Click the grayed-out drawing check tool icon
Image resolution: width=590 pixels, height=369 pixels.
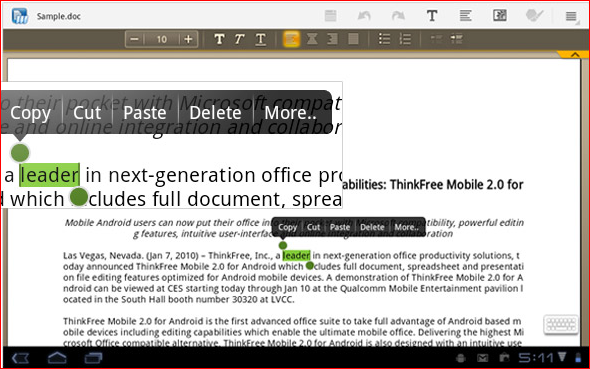(534, 16)
